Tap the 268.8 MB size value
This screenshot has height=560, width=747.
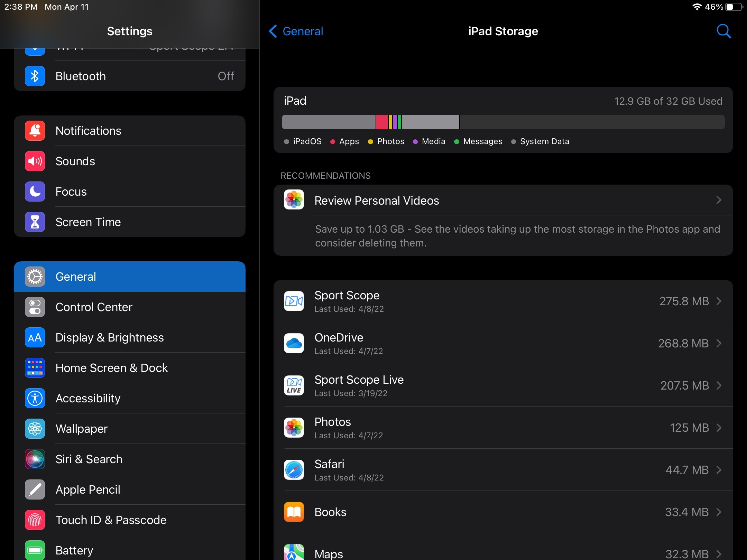(683, 343)
